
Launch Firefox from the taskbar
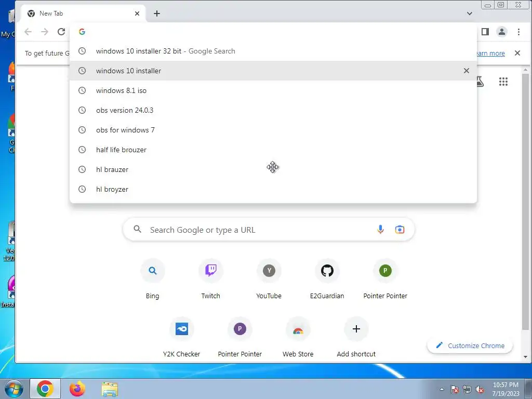pos(77,389)
